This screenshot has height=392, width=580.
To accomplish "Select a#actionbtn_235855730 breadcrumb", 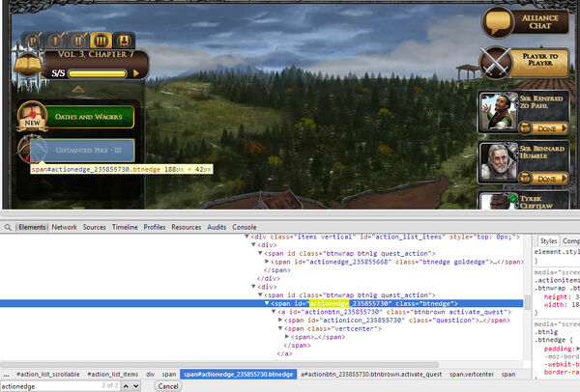I will coord(371,375).
